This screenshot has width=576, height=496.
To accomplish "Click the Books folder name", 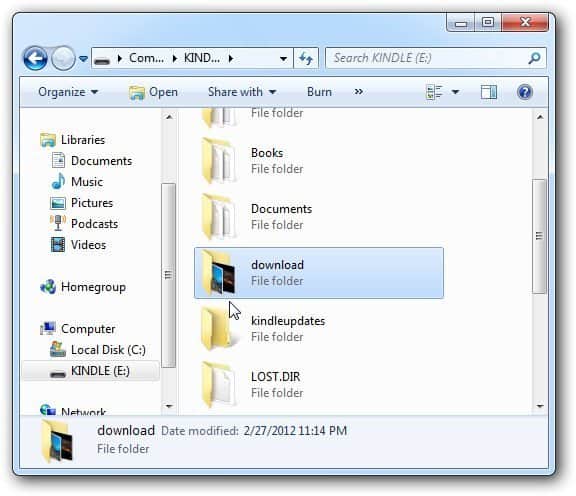I will point(267,153).
